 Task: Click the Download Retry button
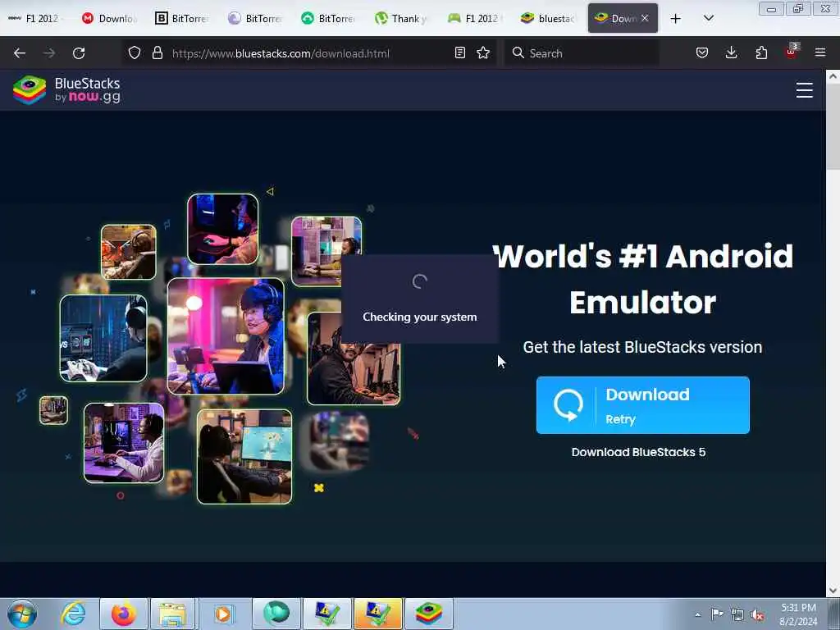tap(643, 405)
